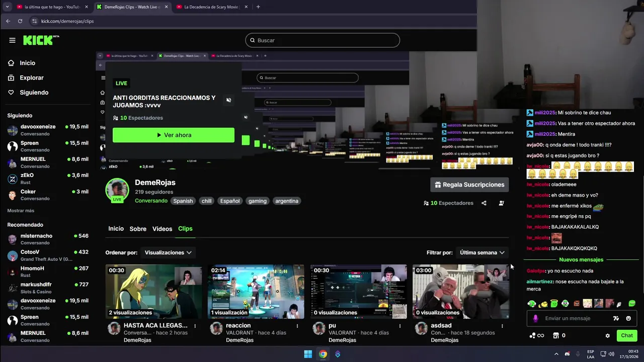Open the HASTA ACA LLEGAS clip thumbnail
Image resolution: width=644 pixels, height=362 pixels.
pos(153,292)
